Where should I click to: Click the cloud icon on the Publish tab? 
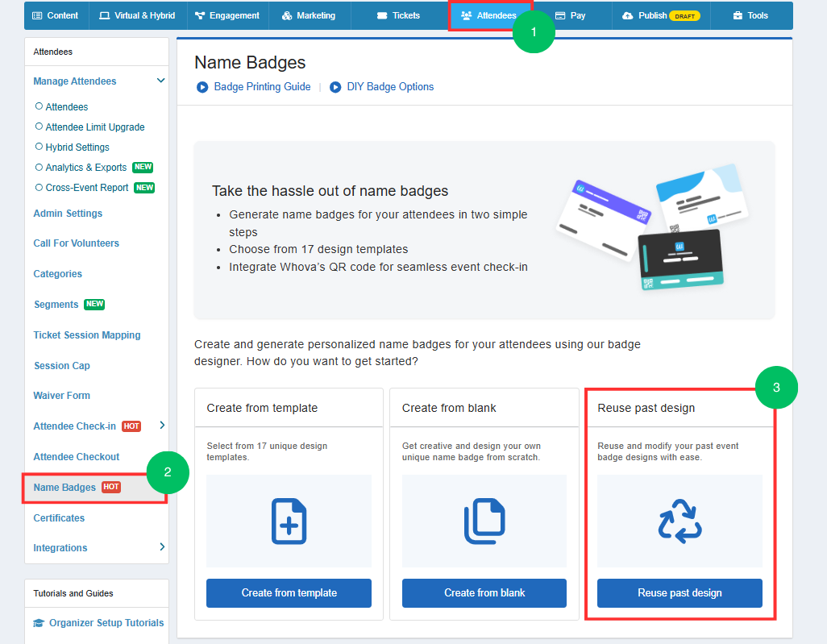click(x=627, y=16)
